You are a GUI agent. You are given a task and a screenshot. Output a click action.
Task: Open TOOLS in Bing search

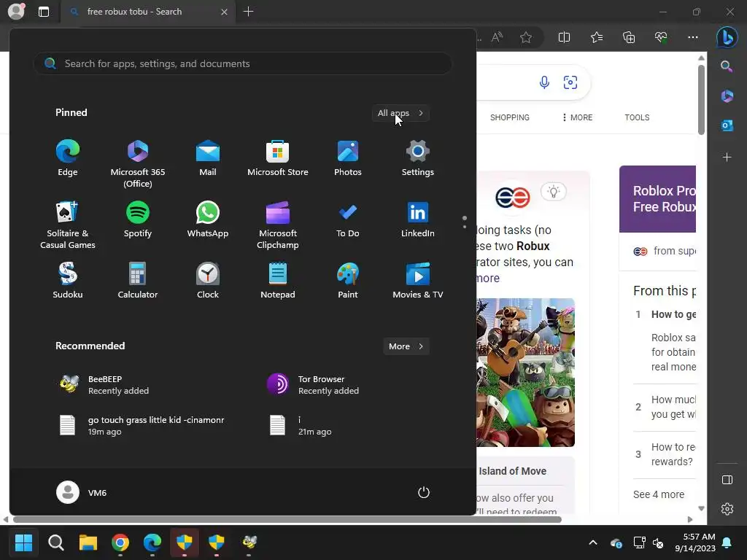pos(637,117)
